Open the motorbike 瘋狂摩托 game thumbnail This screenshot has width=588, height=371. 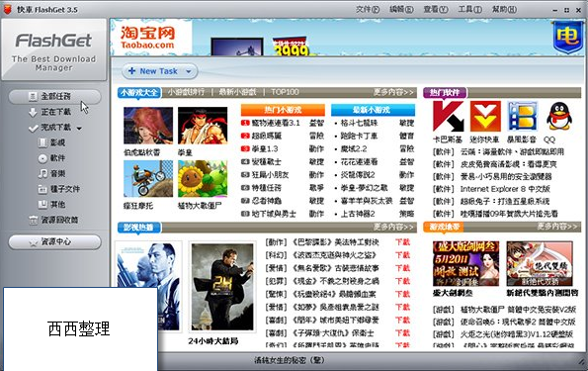[x=148, y=179]
